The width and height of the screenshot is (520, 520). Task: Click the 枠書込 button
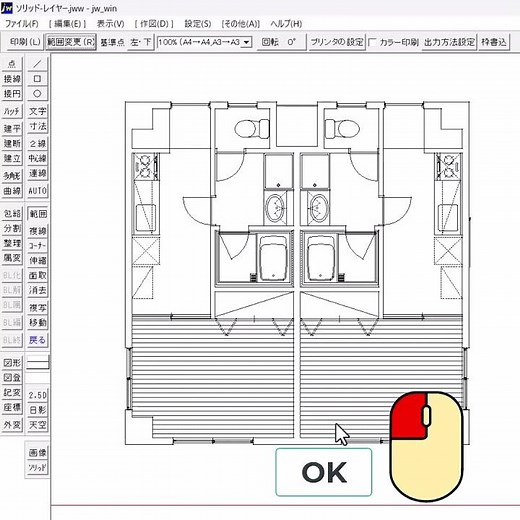tap(494, 42)
